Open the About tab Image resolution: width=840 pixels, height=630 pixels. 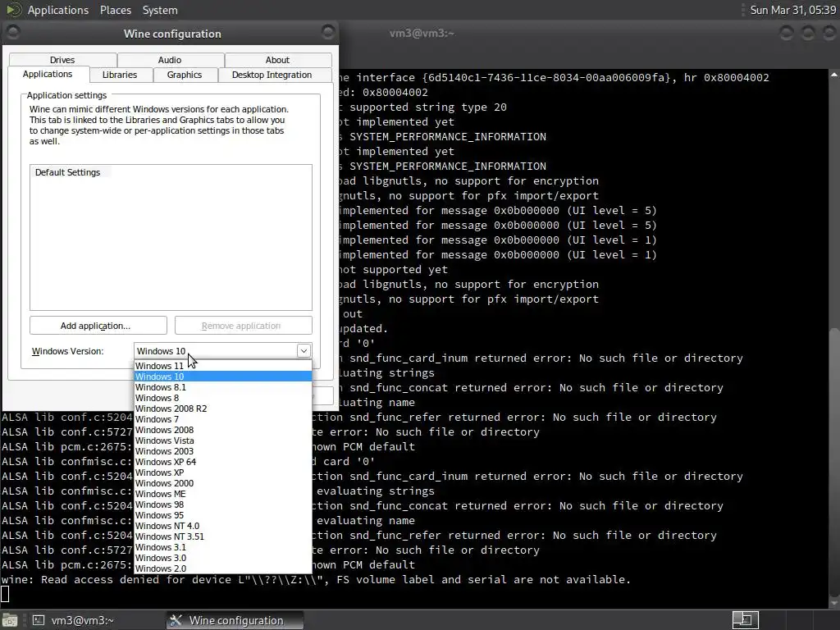[x=277, y=60]
